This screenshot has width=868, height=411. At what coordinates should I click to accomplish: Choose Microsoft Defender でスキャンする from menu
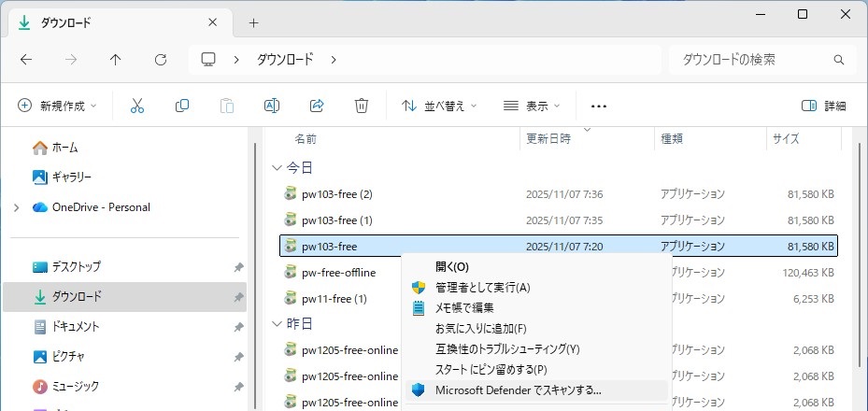click(518, 390)
